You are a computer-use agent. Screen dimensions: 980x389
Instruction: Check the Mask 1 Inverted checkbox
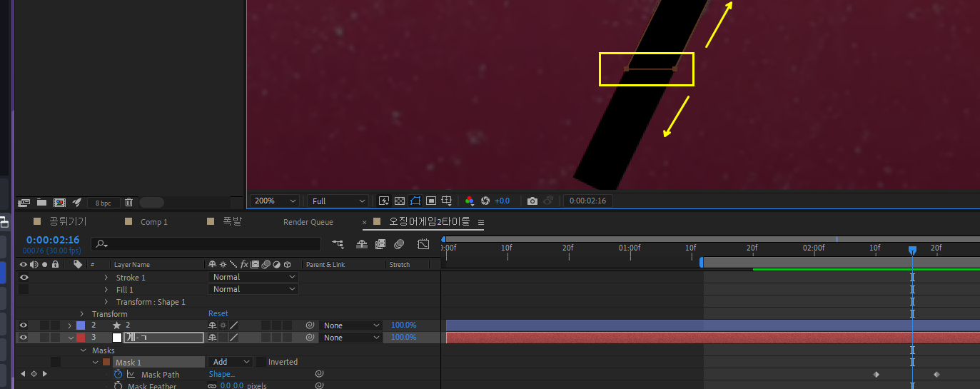[261, 362]
